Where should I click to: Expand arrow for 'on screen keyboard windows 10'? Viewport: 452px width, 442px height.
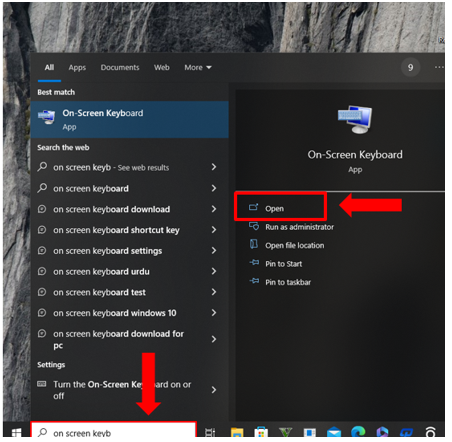point(214,313)
